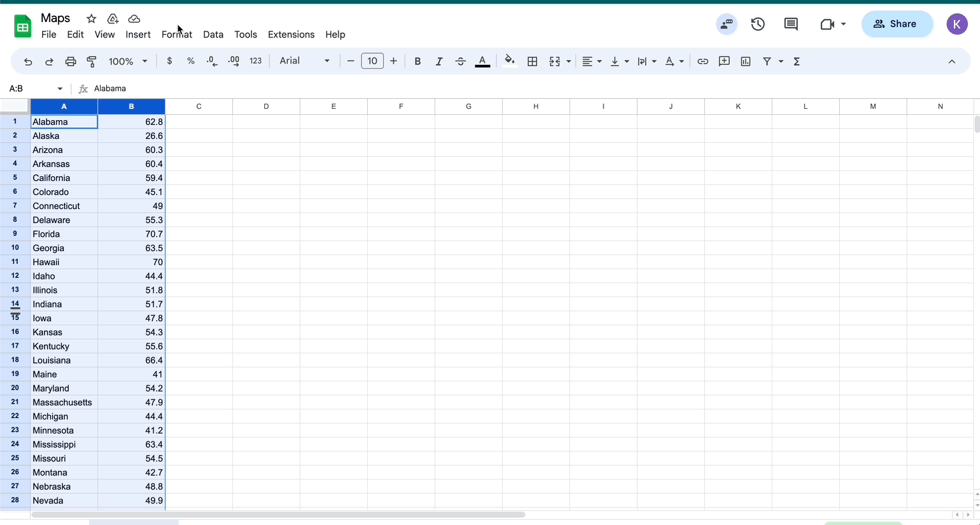The width and height of the screenshot is (980, 525).
Task: Open the Arial font dropdown
Action: pos(304,61)
